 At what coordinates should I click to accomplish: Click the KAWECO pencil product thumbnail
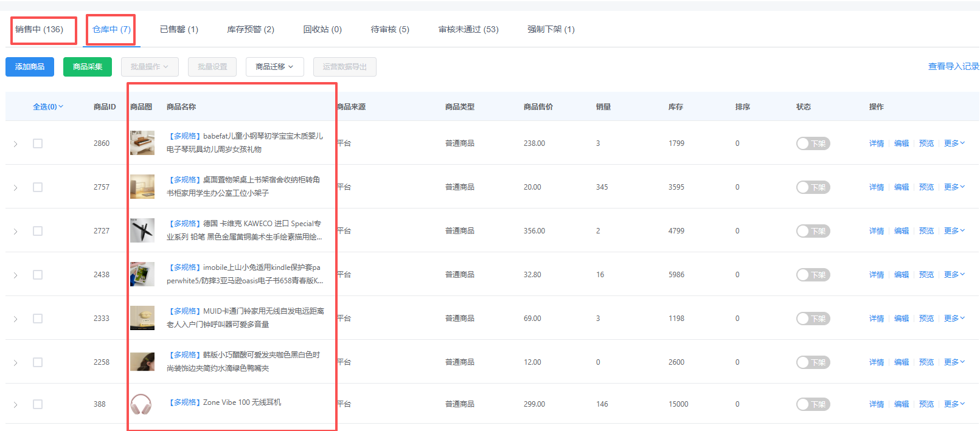[x=142, y=230]
